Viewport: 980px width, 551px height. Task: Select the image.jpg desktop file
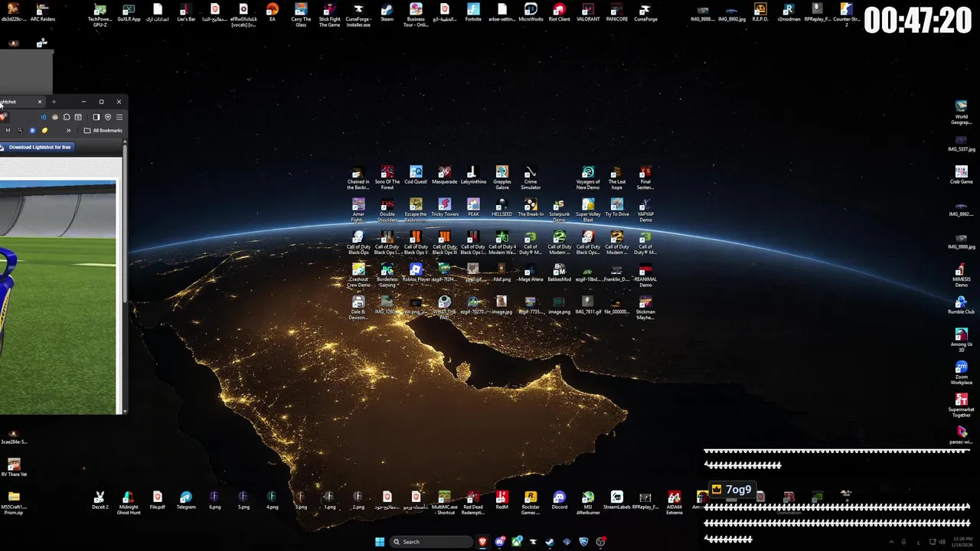(501, 305)
